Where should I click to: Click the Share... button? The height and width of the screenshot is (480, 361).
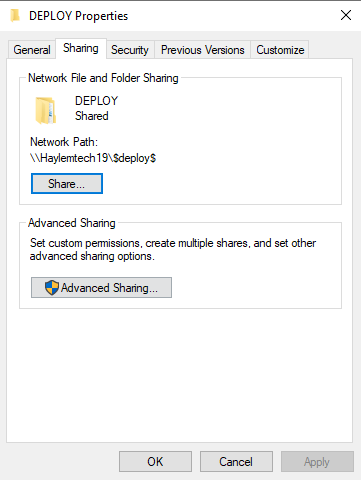(x=67, y=183)
